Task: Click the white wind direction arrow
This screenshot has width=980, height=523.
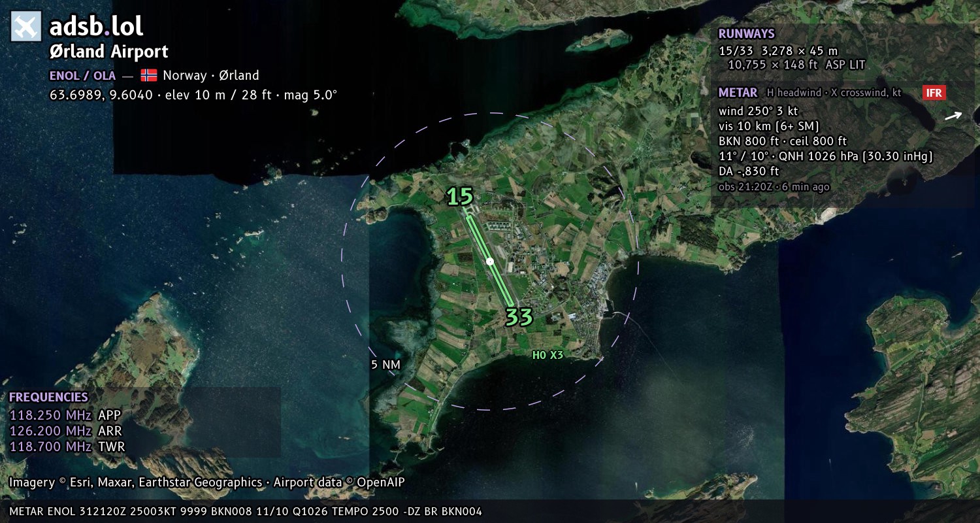Action: 953,116
